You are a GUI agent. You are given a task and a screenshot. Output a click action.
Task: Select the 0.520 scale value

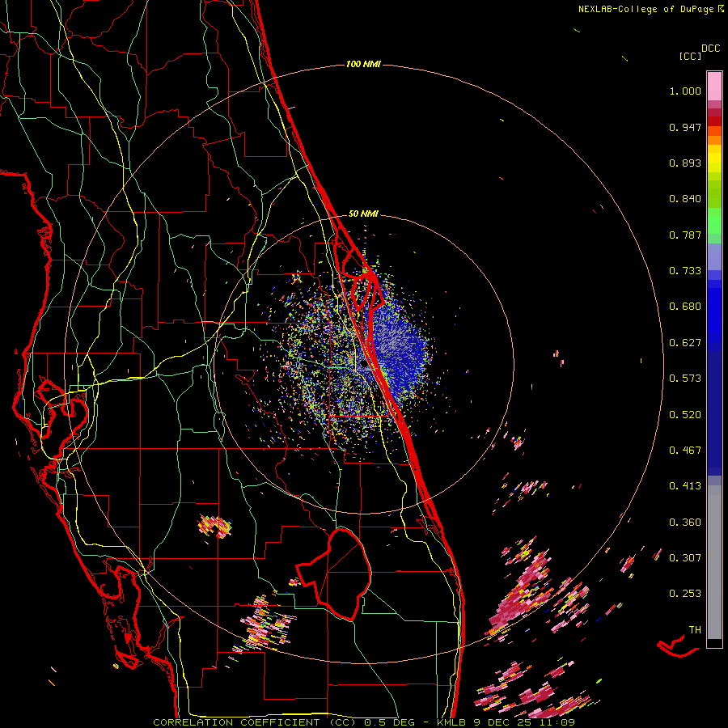[x=685, y=415]
